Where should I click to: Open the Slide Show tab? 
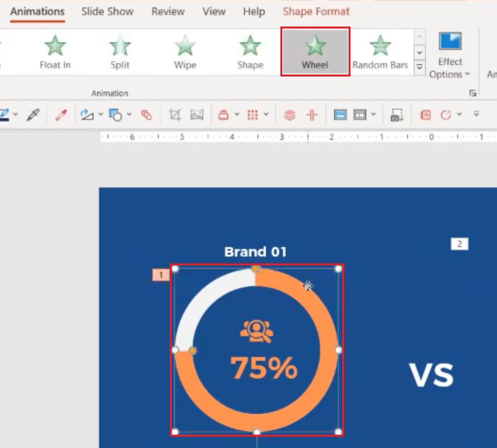click(x=107, y=11)
